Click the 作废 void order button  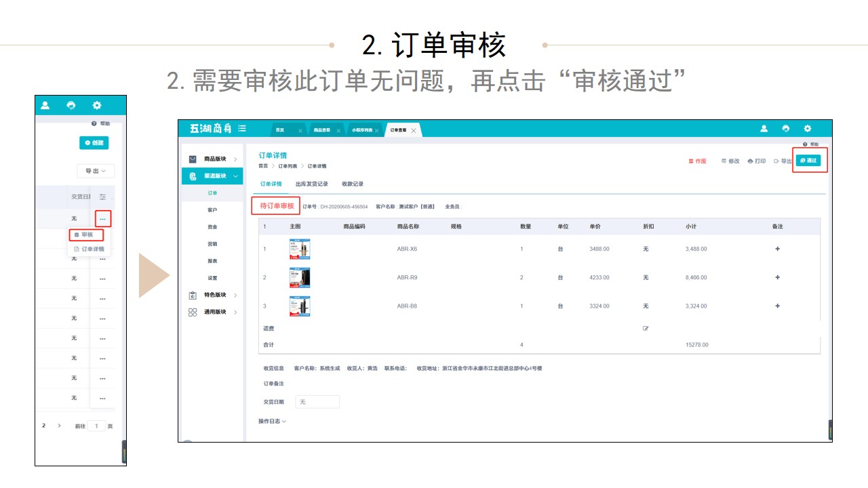697,161
